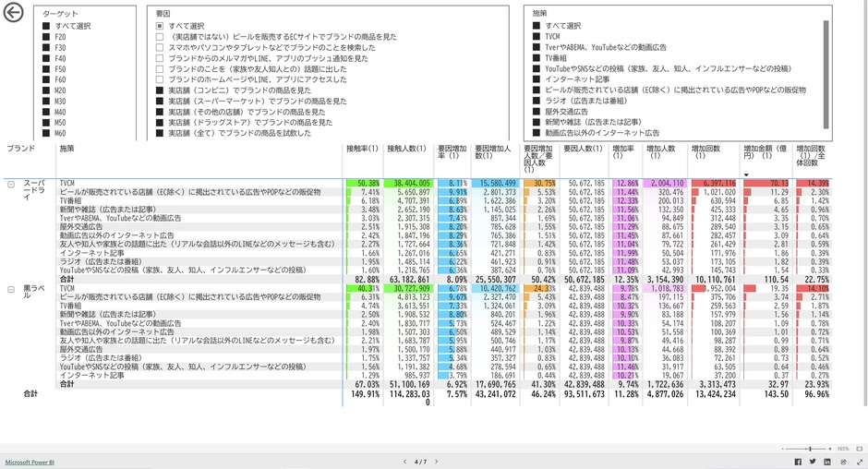
Task: Toggle インターネット記事 in 施策 filter
Action: (536, 79)
